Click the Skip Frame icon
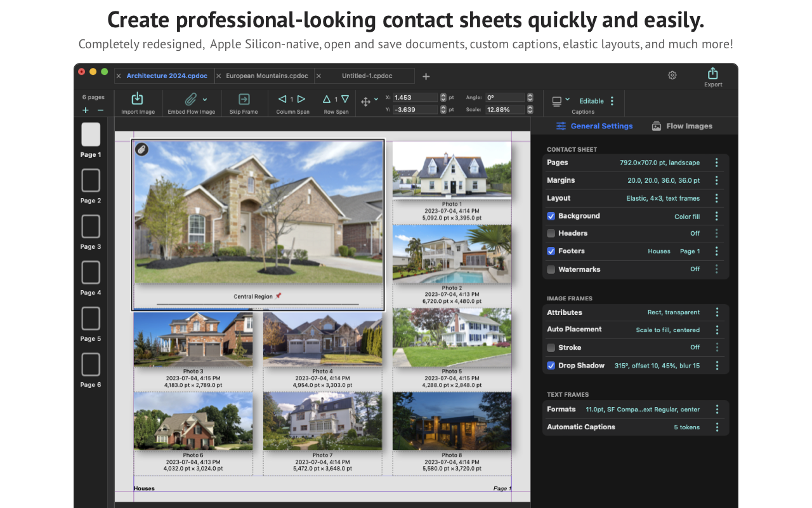Viewport: 812px width, 508px height. pos(244,99)
